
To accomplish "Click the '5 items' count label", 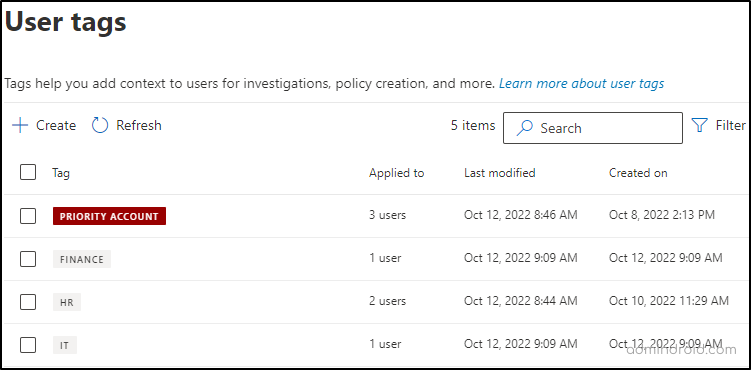I will pos(473,125).
